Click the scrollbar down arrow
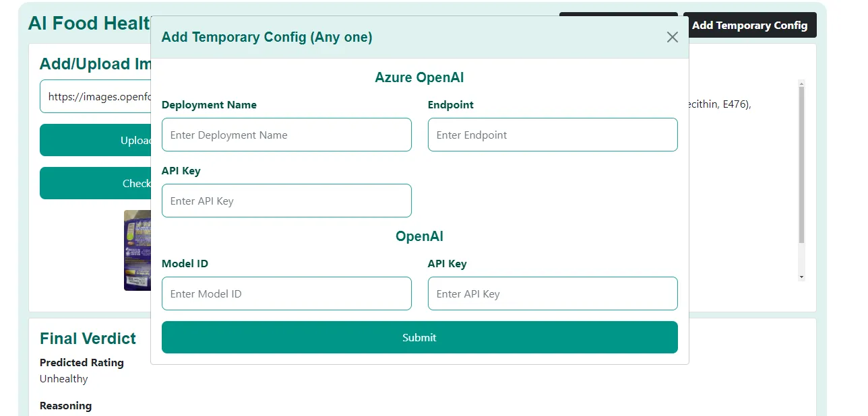 (x=801, y=277)
